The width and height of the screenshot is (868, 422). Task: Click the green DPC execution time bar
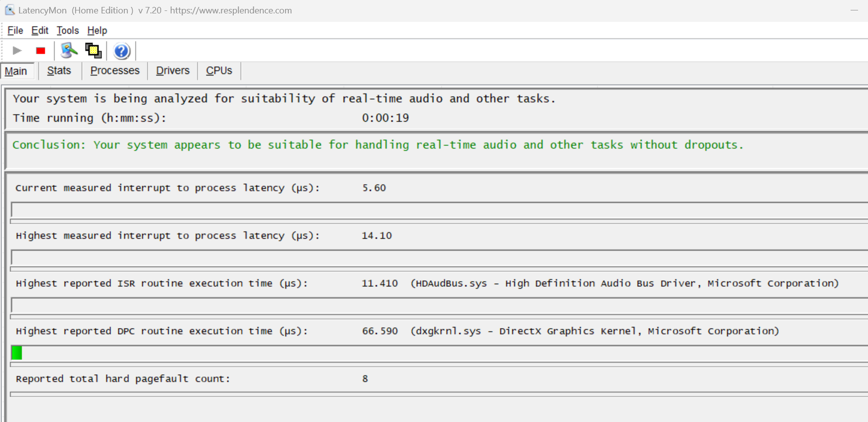(x=16, y=353)
